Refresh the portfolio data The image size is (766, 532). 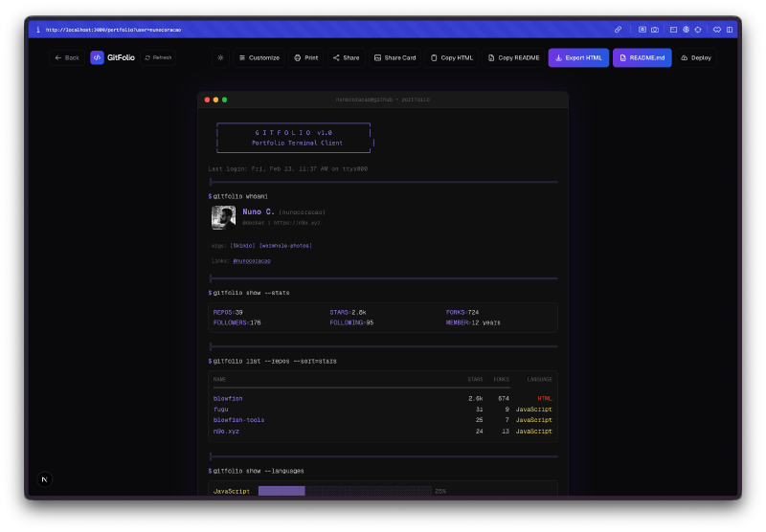pos(159,57)
